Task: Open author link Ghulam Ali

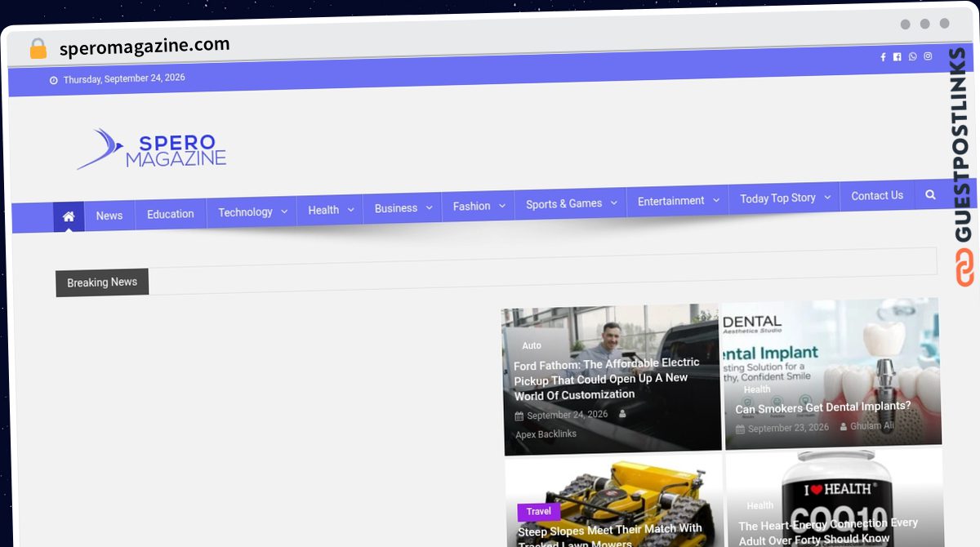Action: (x=872, y=426)
